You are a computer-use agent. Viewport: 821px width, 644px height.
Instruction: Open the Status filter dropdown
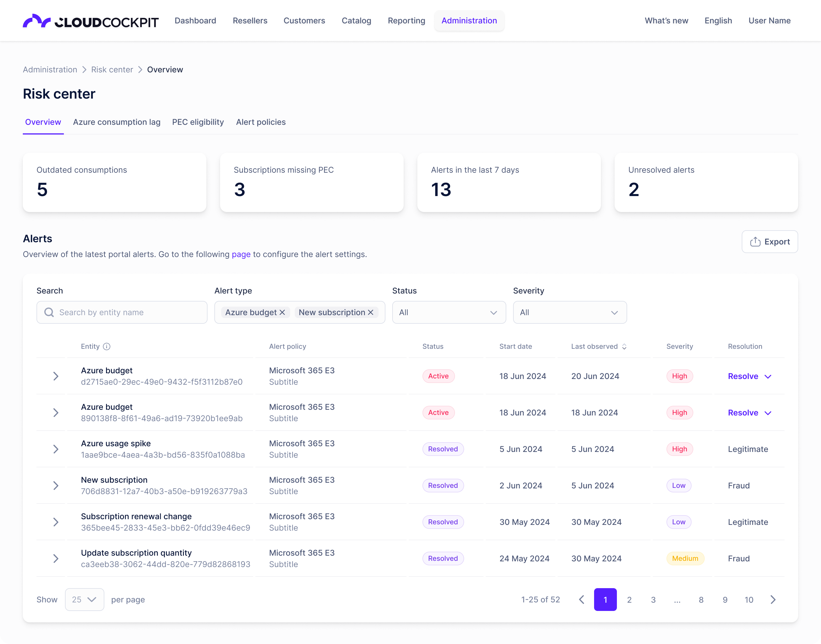[449, 312]
